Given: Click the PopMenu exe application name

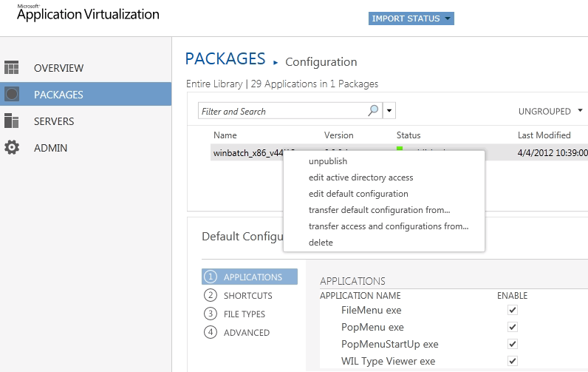Looking at the screenshot, I should (372, 327).
